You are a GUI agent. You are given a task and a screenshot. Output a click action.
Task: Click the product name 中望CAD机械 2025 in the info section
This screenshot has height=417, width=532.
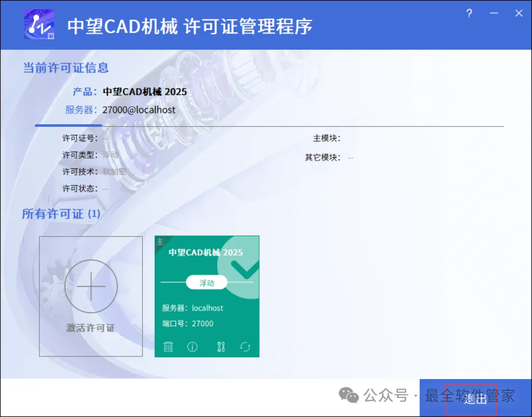tap(144, 92)
